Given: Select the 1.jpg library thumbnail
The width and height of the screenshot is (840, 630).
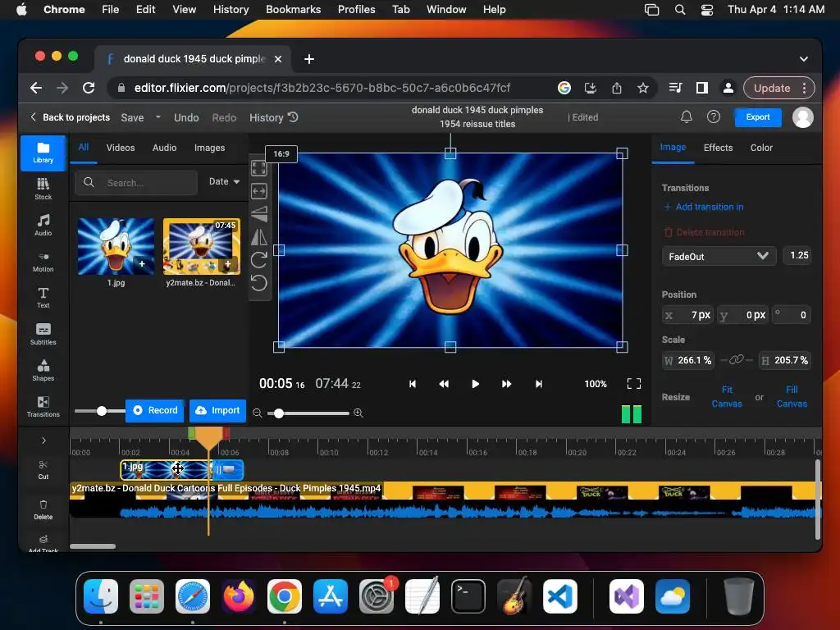Looking at the screenshot, I should (x=116, y=246).
